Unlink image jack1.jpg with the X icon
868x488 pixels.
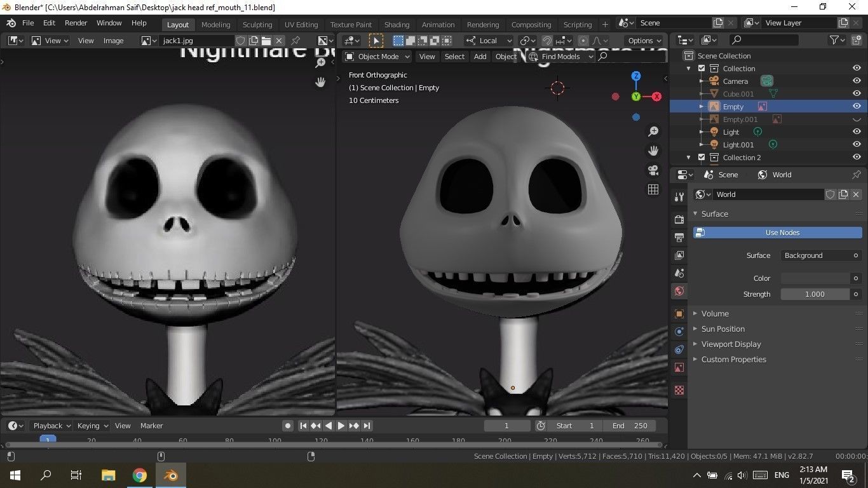[x=279, y=41]
